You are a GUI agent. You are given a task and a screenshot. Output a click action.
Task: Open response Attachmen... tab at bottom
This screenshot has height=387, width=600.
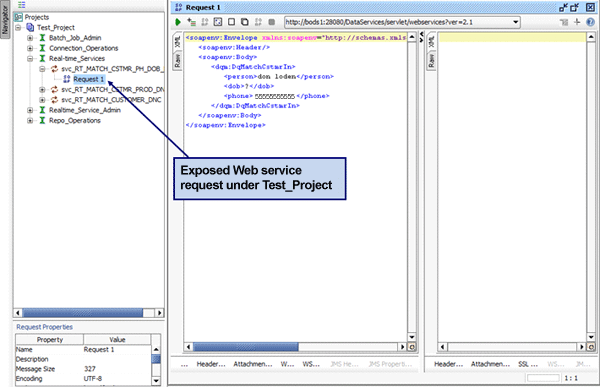coord(490,364)
